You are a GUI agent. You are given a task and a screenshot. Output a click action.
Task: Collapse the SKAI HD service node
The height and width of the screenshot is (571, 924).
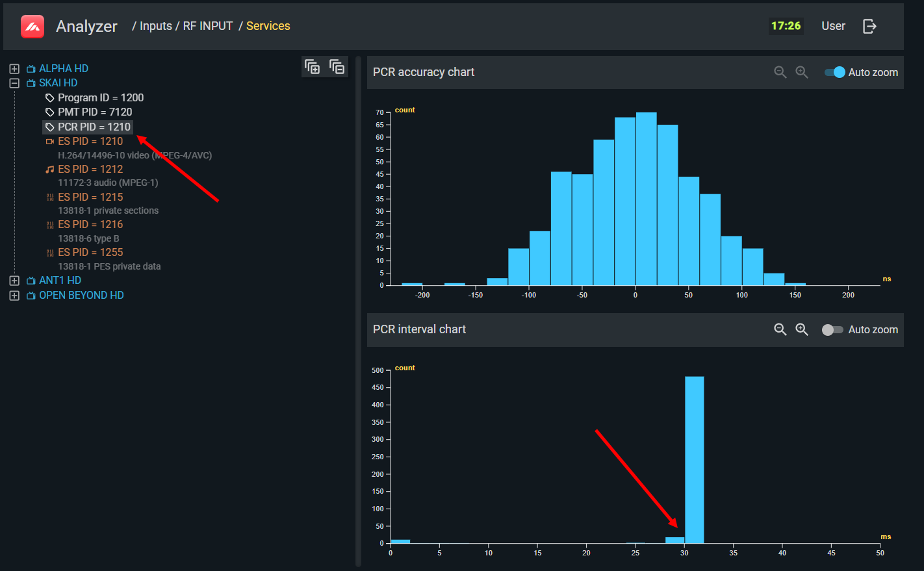pyautogui.click(x=14, y=83)
